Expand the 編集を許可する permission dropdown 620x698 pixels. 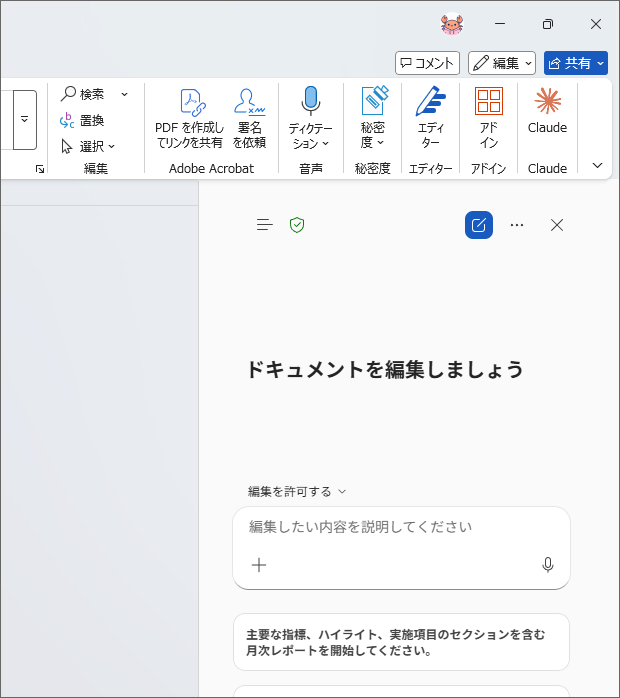[x=297, y=491]
